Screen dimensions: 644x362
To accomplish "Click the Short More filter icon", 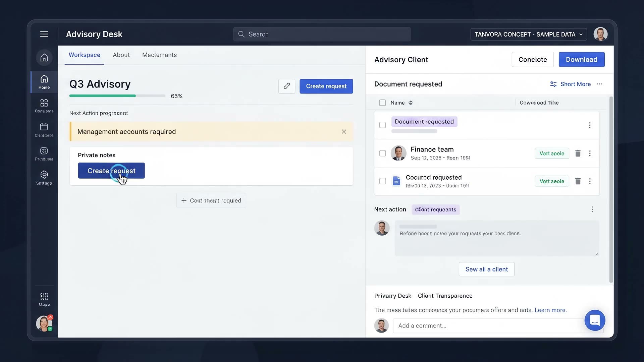I will coord(553,84).
